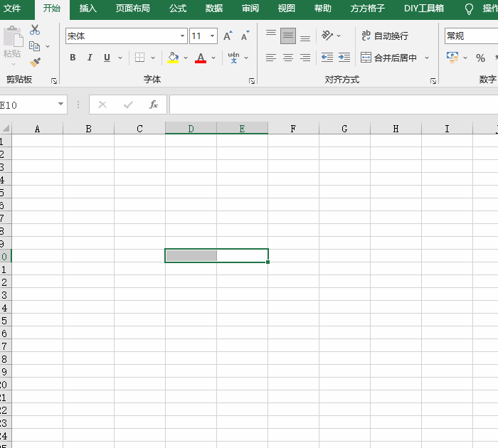Open clipboard 剪贴板 dialog launcher

click(x=54, y=81)
